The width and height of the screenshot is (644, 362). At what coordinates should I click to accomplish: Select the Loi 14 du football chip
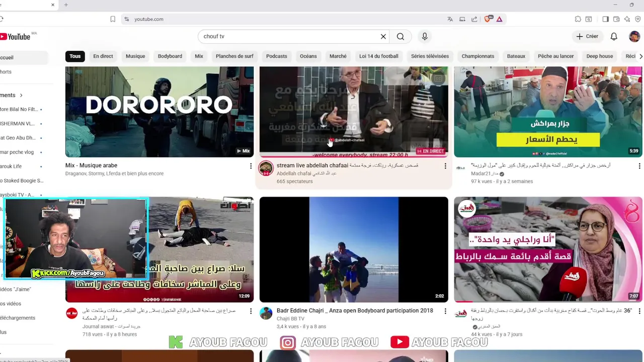coord(379,56)
